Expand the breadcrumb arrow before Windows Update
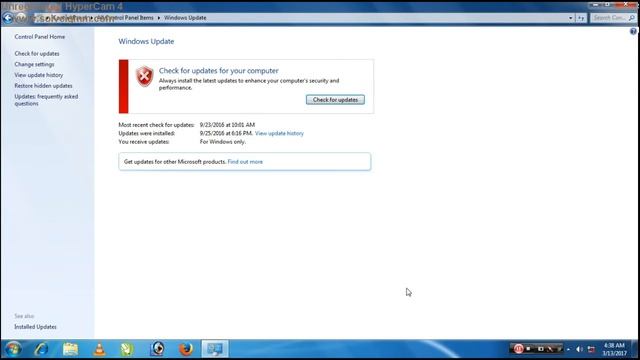 [159, 18]
